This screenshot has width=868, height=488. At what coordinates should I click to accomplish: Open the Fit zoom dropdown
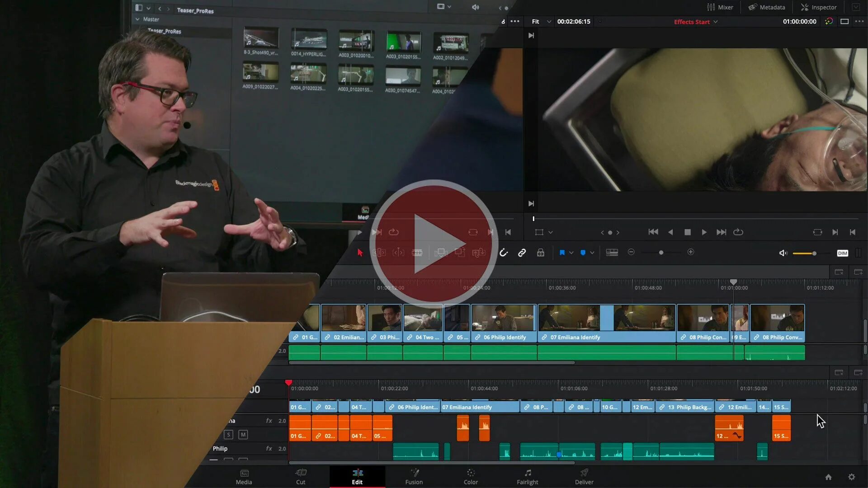pos(541,21)
